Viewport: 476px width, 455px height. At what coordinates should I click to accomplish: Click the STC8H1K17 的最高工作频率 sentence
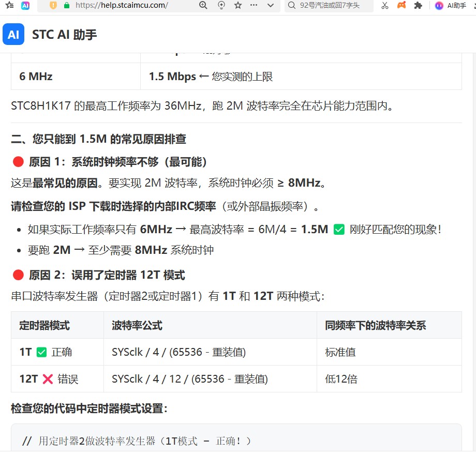click(x=202, y=106)
